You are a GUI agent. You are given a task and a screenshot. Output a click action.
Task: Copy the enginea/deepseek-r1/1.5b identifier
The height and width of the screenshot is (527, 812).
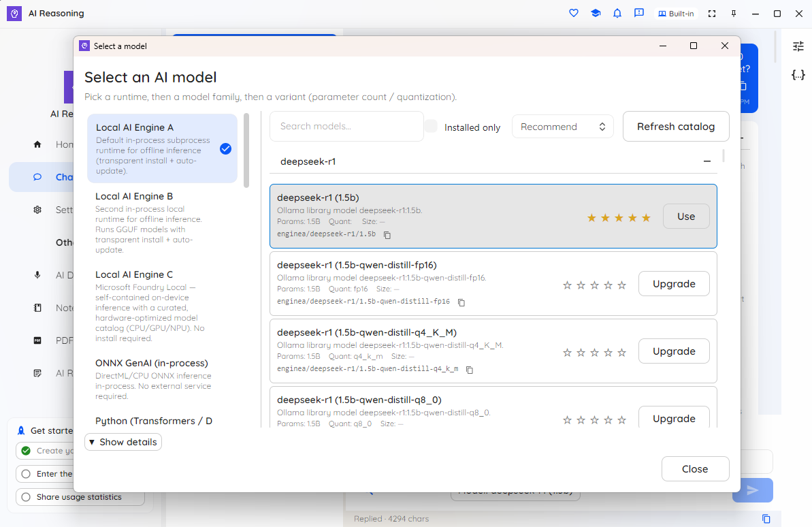pos(387,235)
